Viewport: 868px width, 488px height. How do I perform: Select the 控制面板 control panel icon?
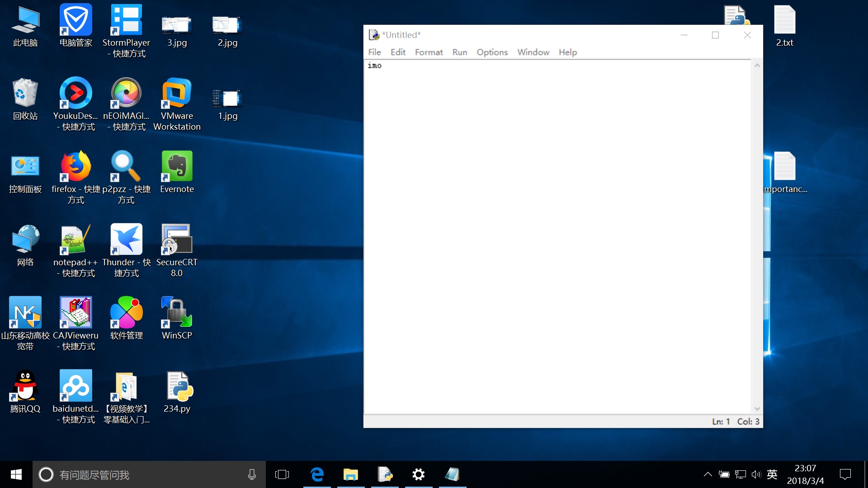coord(25,174)
